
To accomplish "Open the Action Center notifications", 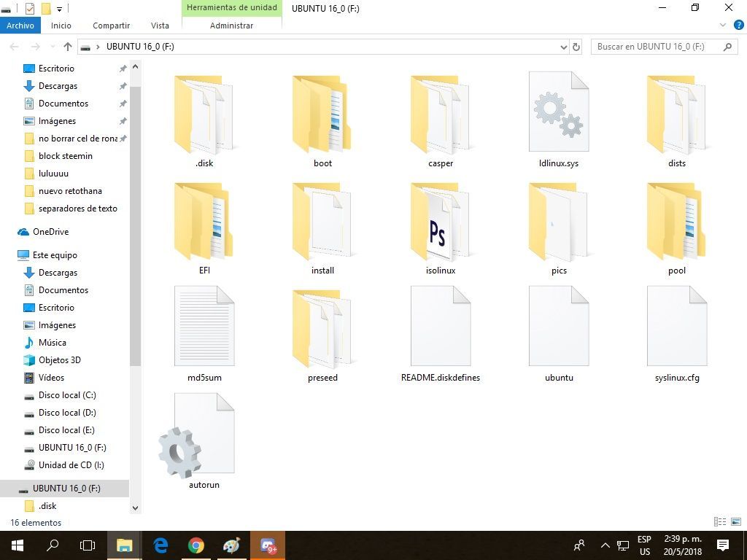I will click(x=723, y=545).
